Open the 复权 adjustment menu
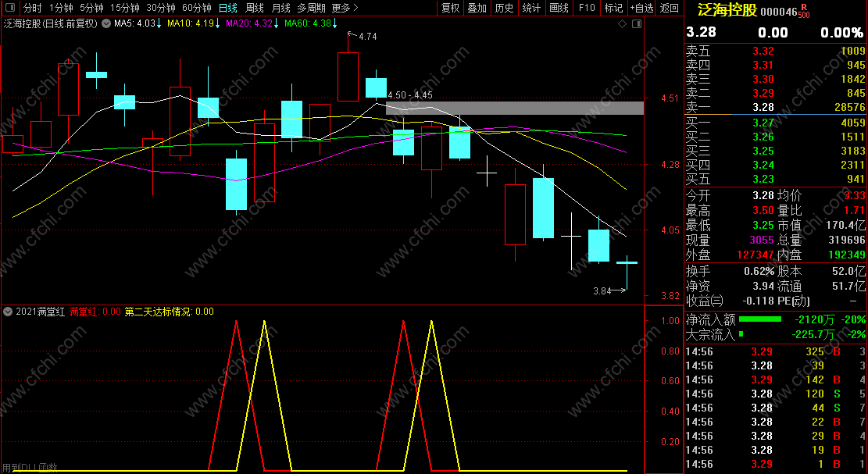This screenshot has width=868, height=474. point(450,8)
